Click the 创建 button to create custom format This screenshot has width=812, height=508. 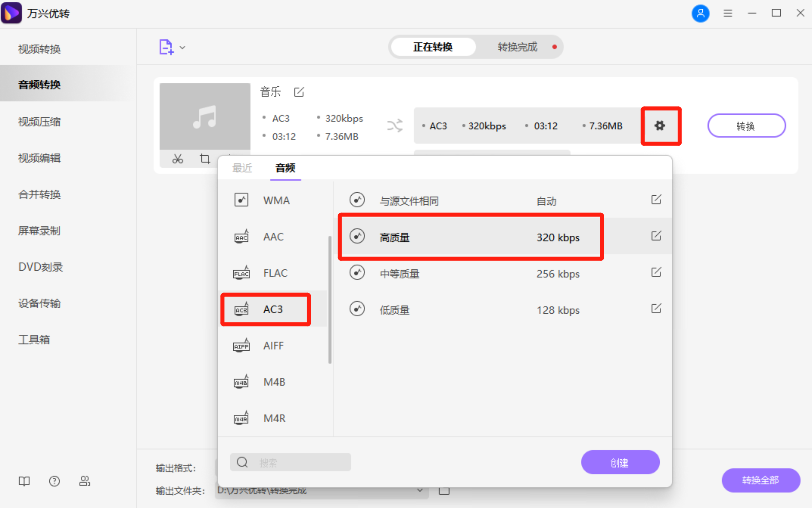[620, 462]
